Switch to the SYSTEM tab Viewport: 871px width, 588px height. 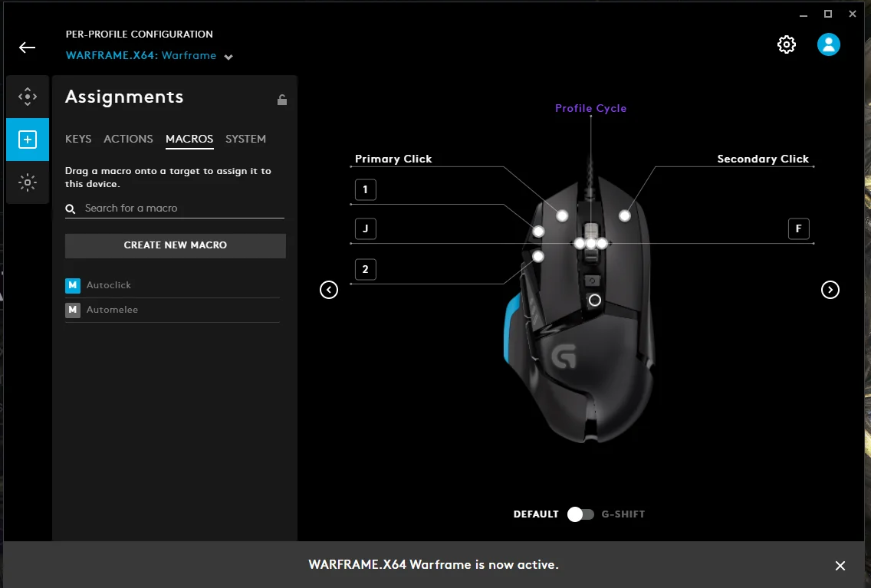click(x=245, y=139)
